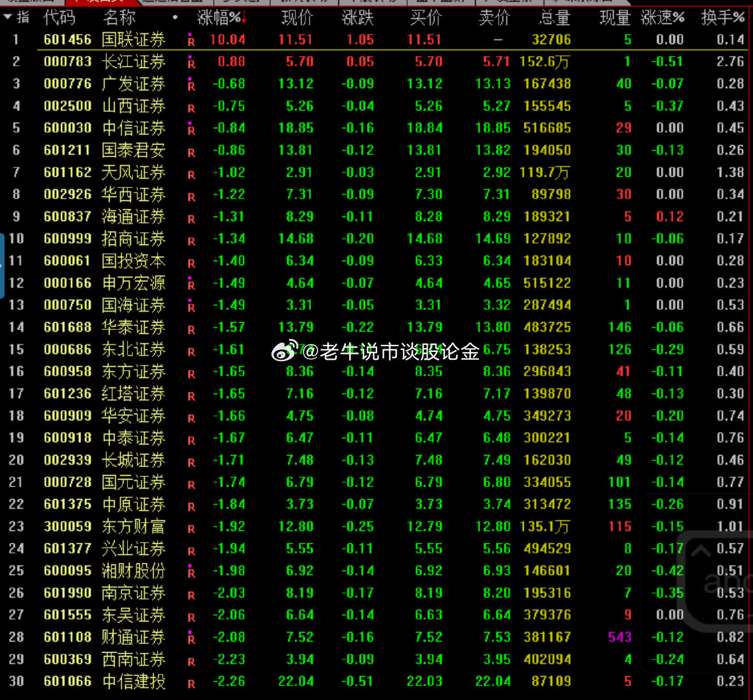Click stock code 000728
The height and width of the screenshot is (700, 753).
coord(67,482)
